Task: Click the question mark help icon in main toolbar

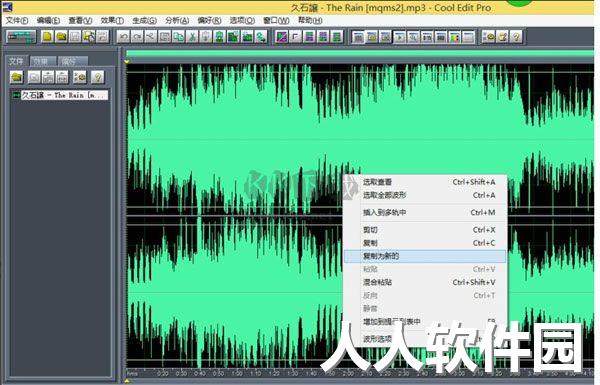Action: (516, 37)
